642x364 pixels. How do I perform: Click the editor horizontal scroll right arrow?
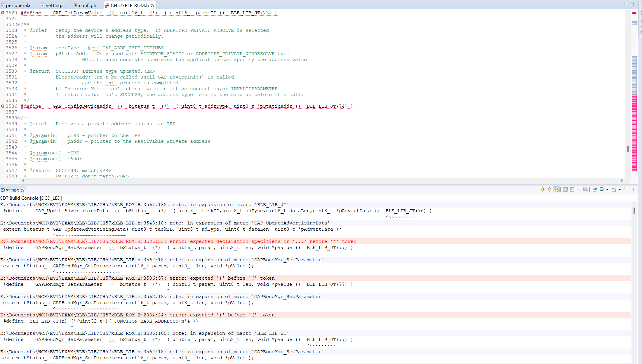pyautogui.click(x=622, y=180)
